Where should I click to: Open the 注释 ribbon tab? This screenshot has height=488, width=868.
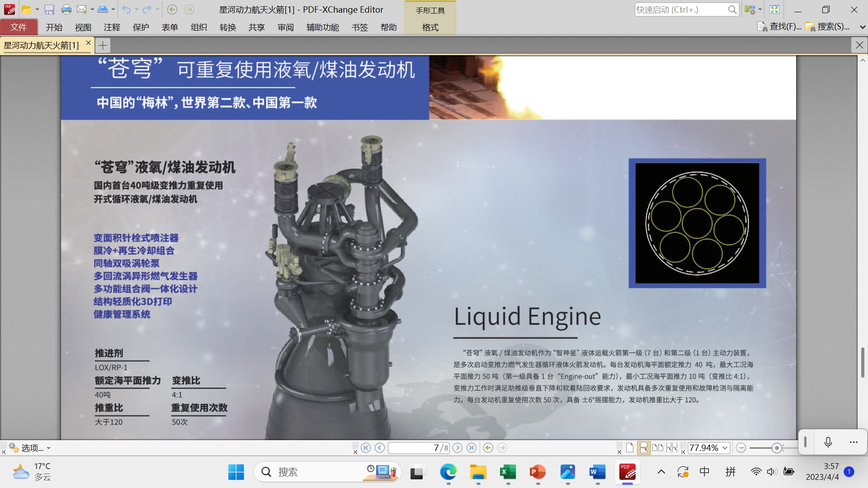[x=112, y=28]
